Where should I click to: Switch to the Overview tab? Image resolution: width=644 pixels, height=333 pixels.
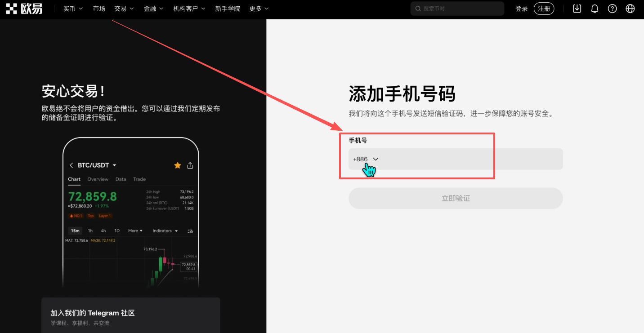[98, 179]
